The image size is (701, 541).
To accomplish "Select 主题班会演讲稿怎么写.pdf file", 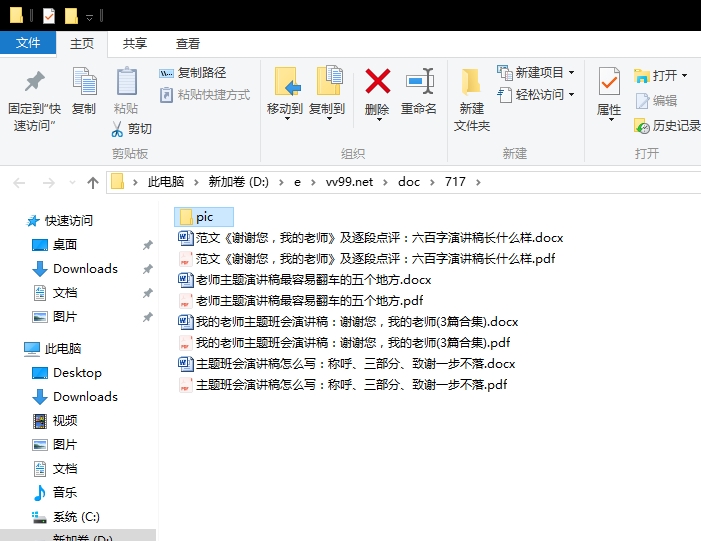I will [x=343, y=385].
